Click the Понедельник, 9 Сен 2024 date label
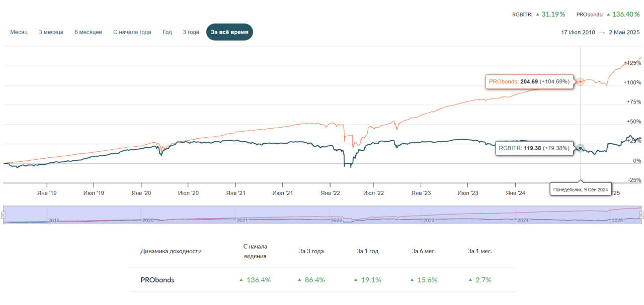The height and width of the screenshot is (305, 644). (581, 189)
